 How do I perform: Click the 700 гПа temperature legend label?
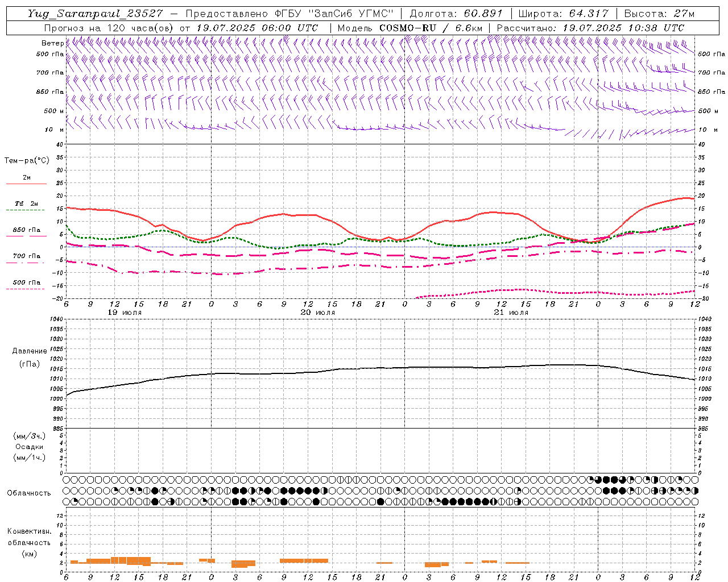click(x=27, y=256)
